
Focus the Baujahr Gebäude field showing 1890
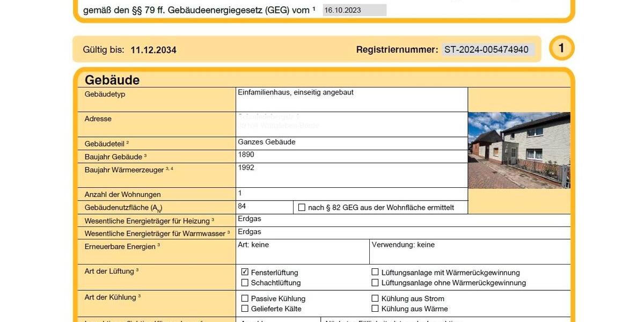click(352, 156)
